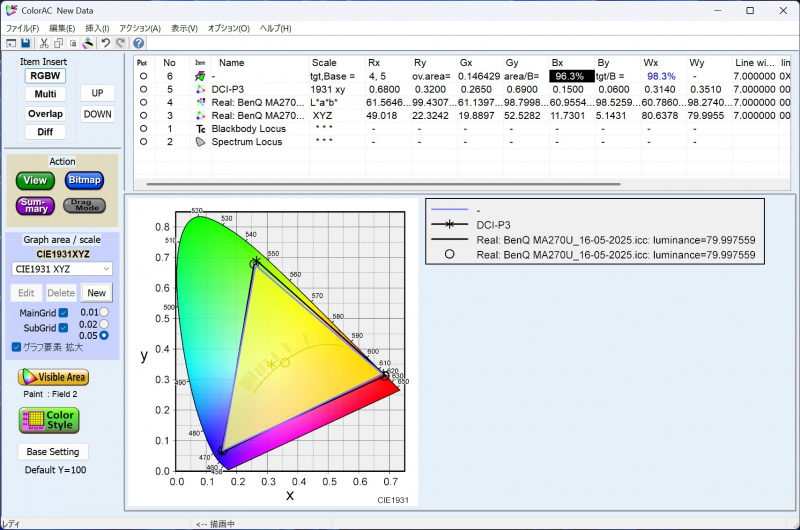Image resolution: width=800 pixels, height=530 pixels.
Task: Open the CIE1931 XYZ scale dropdown
Action: pos(62,269)
